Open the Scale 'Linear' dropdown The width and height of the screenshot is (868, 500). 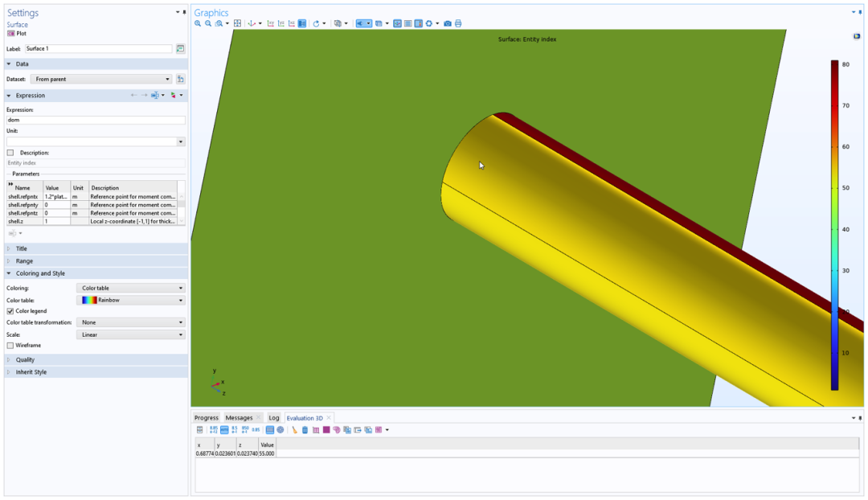click(131, 334)
